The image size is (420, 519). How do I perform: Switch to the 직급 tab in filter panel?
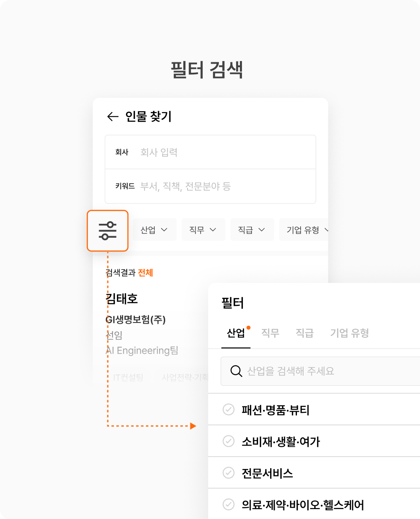pyautogui.click(x=305, y=333)
